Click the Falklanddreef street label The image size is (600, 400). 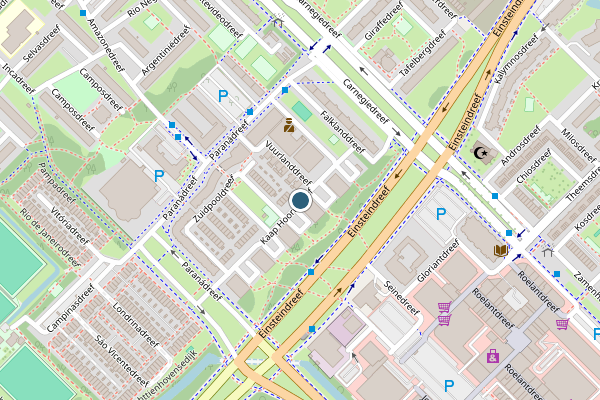pyautogui.click(x=342, y=132)
